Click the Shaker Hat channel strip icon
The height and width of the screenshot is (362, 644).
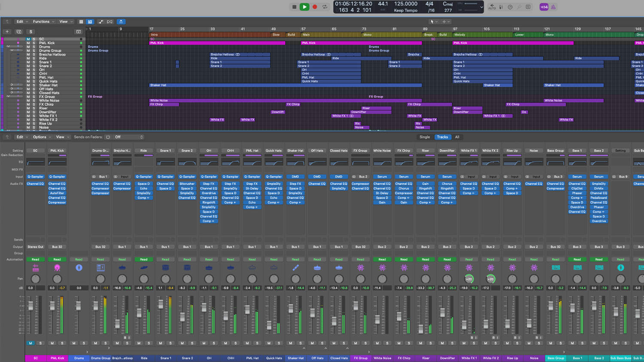pyautogui.click(x=295, y=268)
